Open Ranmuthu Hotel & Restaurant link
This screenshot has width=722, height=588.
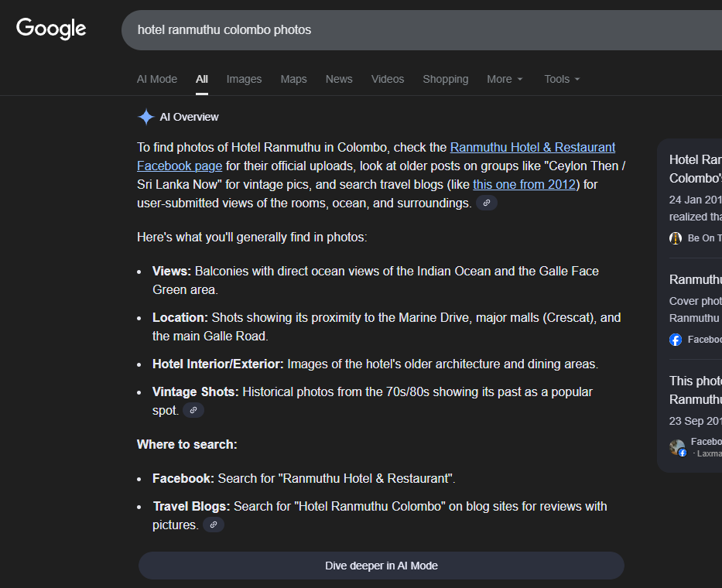point(532,147)
